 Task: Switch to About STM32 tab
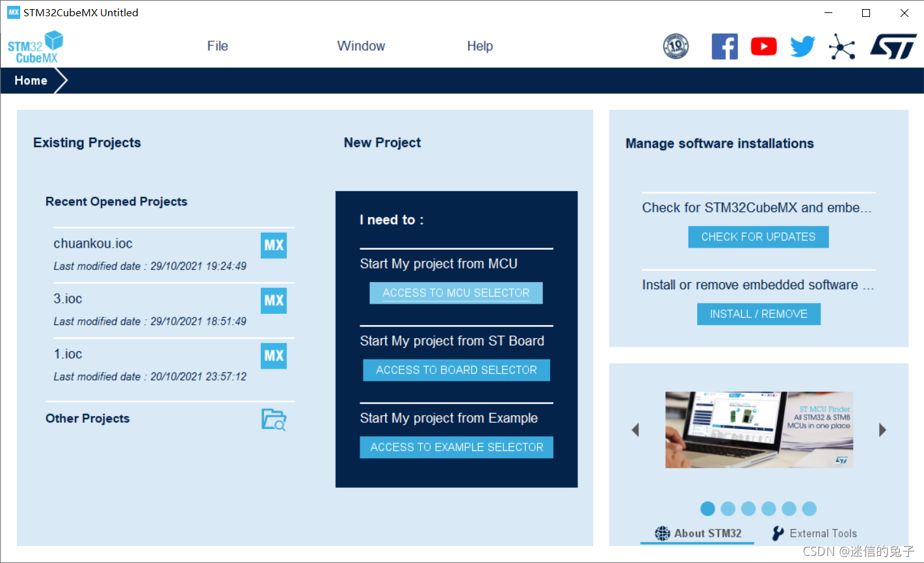tap(698, 533)
